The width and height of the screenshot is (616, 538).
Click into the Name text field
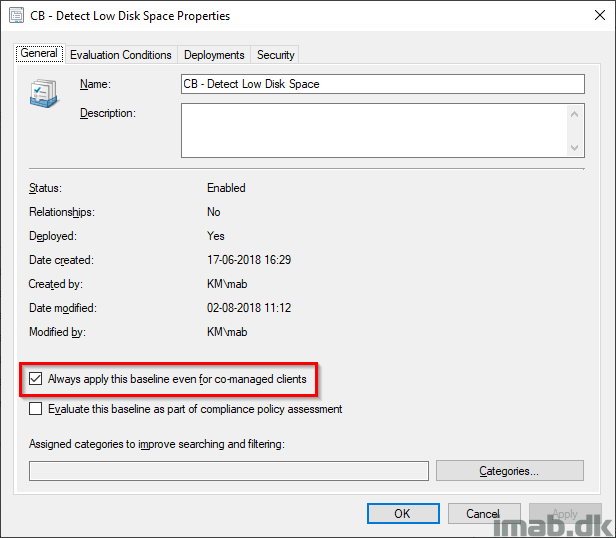[x=383, y=84]
